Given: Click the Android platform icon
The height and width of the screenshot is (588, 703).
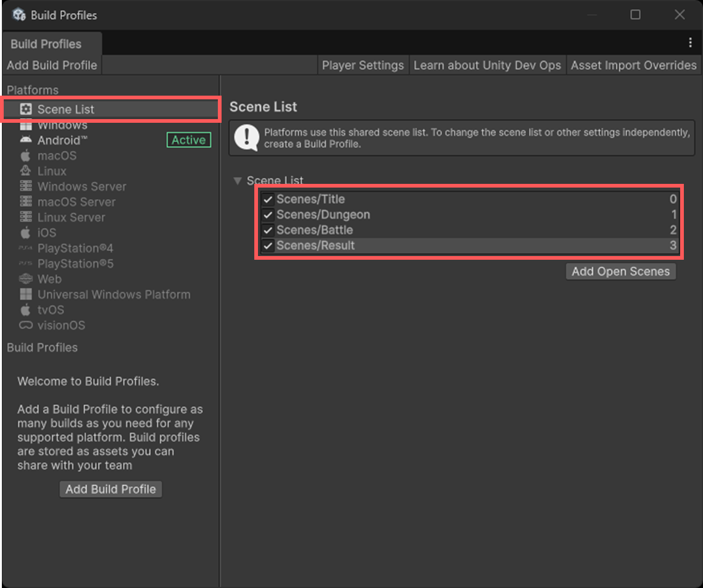Looking at the screenshot, I should tap(25, 140).
